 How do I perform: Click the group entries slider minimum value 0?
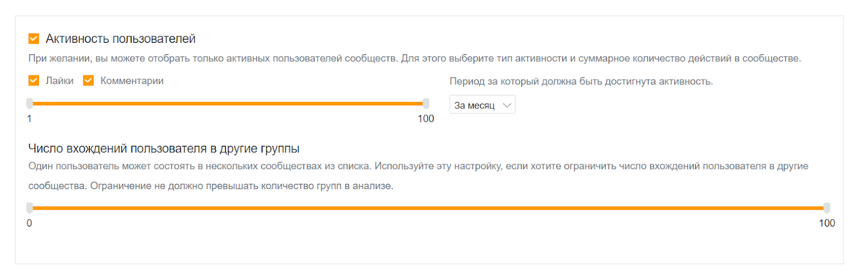(29, 223)
